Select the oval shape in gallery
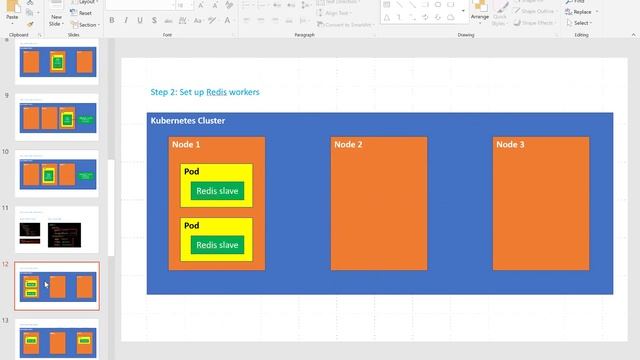 [x=438, y=4]
